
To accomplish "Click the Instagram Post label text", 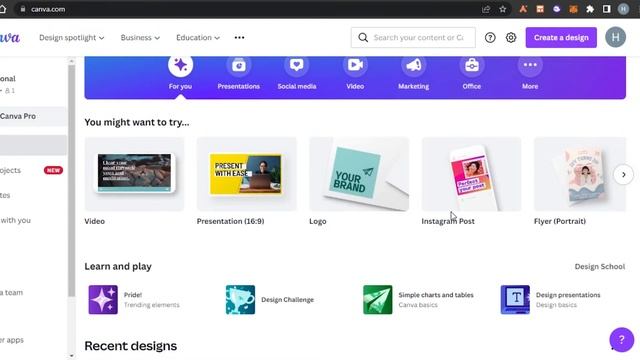I will (448, 221).
